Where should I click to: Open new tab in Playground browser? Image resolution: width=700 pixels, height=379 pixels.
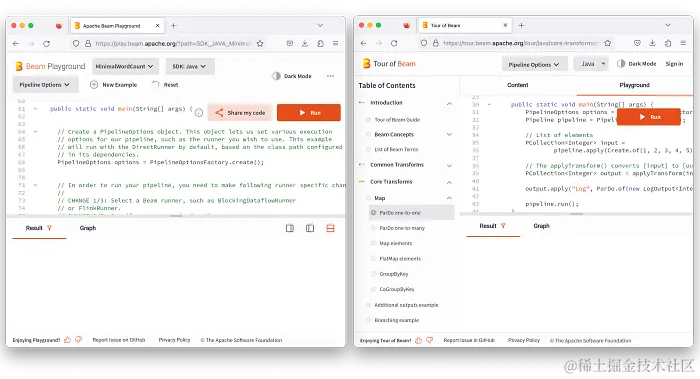click(x=174, y=25)
